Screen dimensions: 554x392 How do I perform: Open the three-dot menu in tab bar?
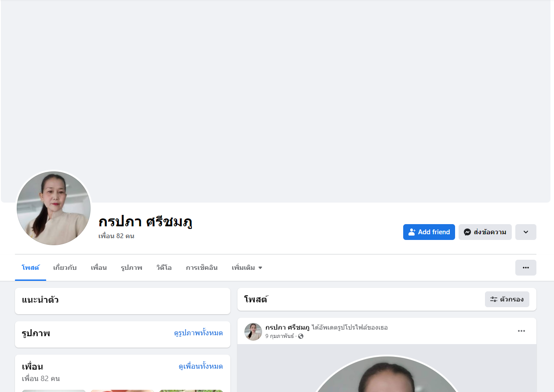(526, 268)
